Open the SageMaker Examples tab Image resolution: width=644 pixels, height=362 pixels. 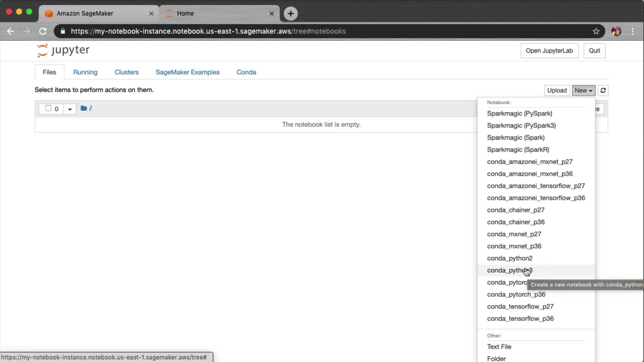click(x=187, y=72)
